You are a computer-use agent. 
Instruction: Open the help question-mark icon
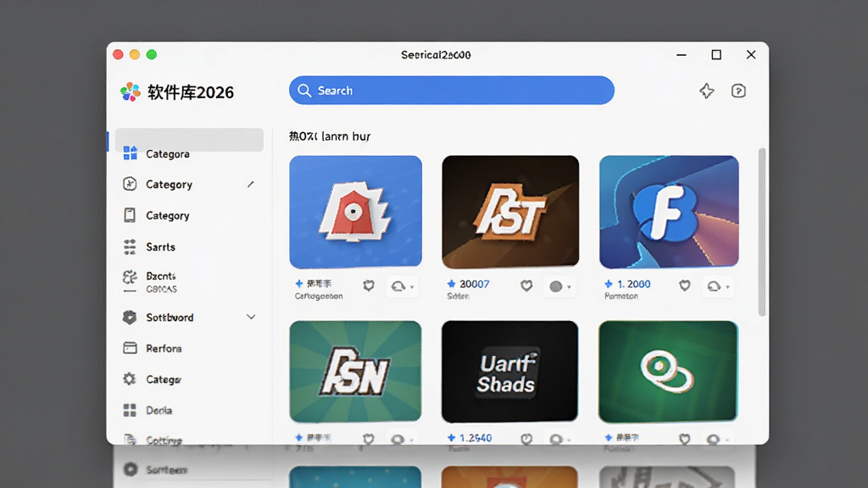pyautogui.click(x=738, y=91)
